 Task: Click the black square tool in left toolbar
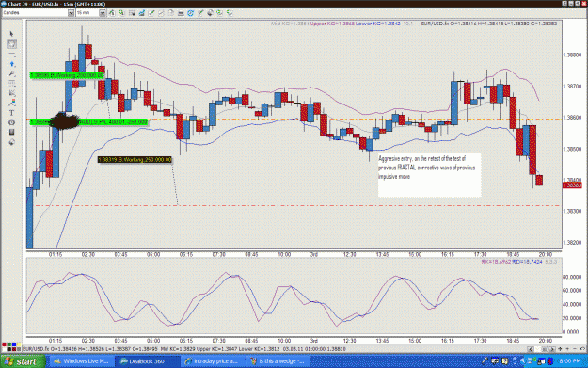click(x=11, y=132)
